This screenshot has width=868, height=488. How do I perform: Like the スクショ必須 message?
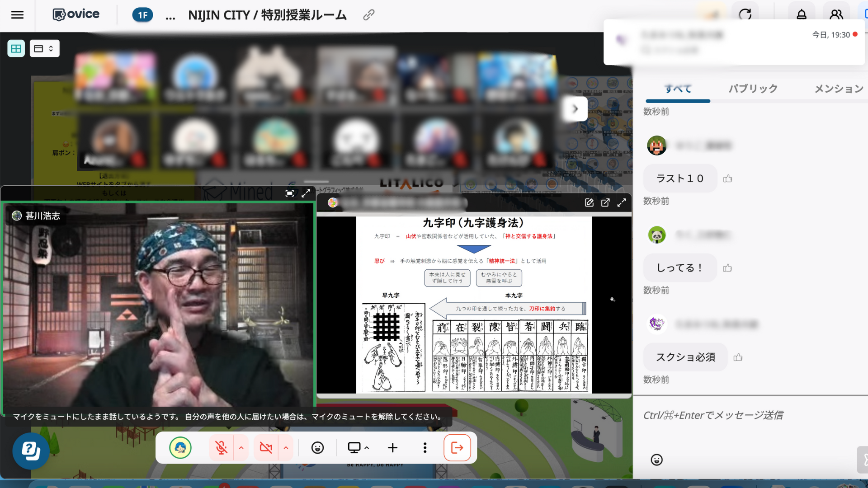click(x=738, y=357)
